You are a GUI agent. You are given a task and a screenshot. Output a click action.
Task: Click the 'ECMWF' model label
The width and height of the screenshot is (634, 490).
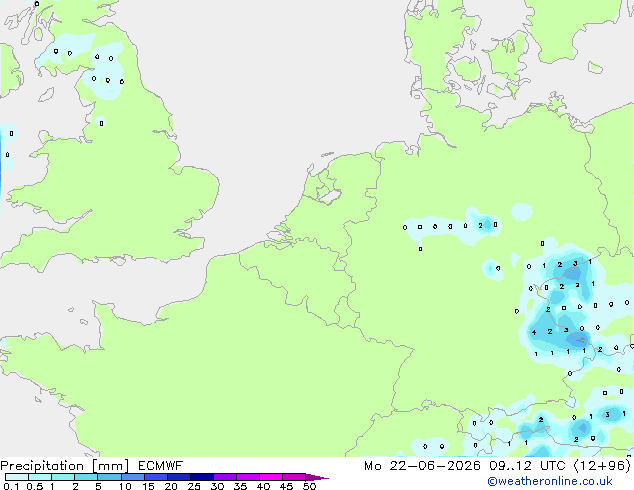161,466
